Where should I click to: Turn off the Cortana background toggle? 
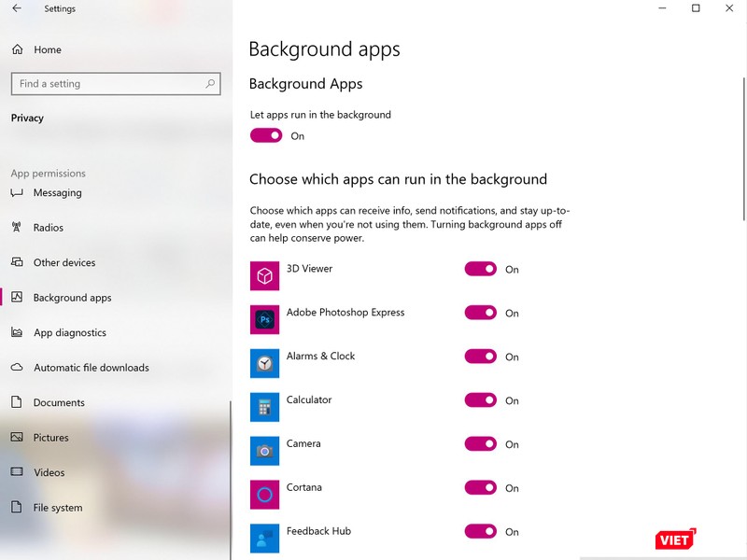click(x=480, y=487)
